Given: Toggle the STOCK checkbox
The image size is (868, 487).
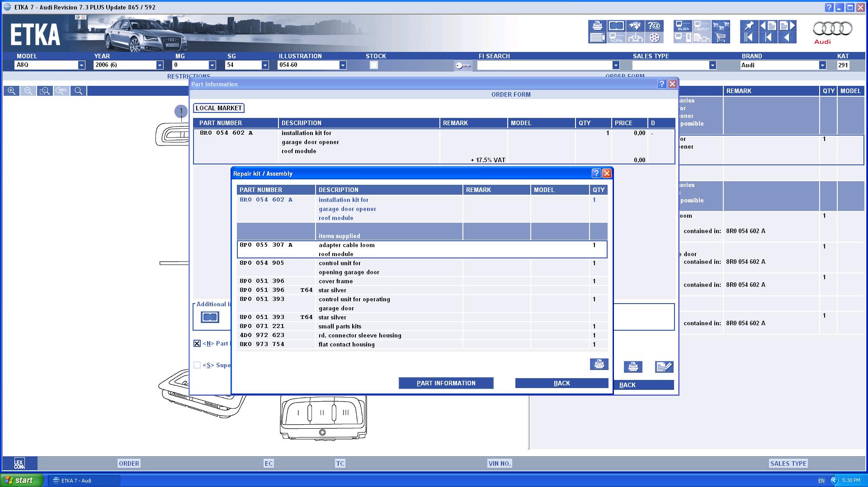Looking at the screenshot, I should coord(373,65).
